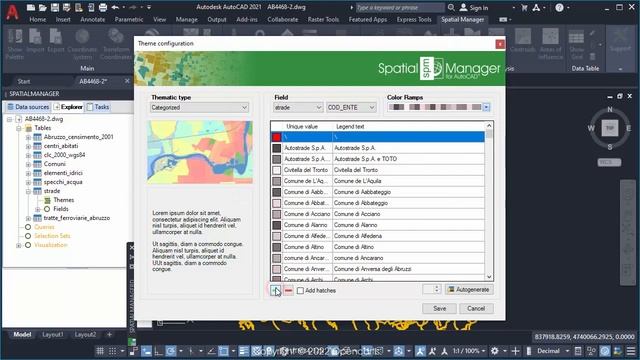This screenshot has width=640, height=360.
Task: Click the Open folder icon in quick access toolbar
Action: click(42, 7)
